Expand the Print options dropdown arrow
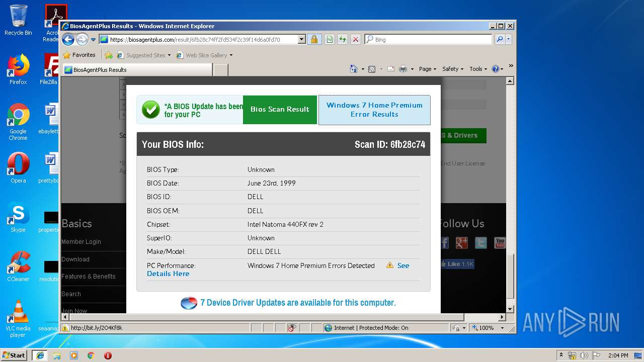This screenshot has width=644, height=362. (412, 69)
